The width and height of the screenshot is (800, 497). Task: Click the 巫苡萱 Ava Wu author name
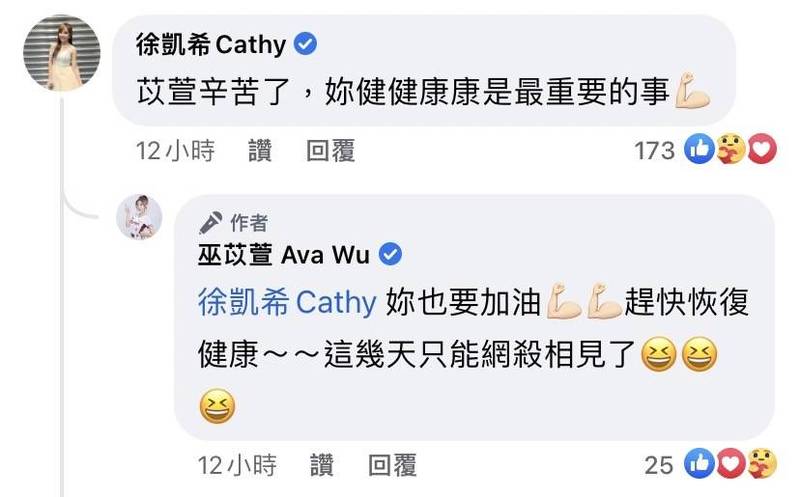click(284, 254)
